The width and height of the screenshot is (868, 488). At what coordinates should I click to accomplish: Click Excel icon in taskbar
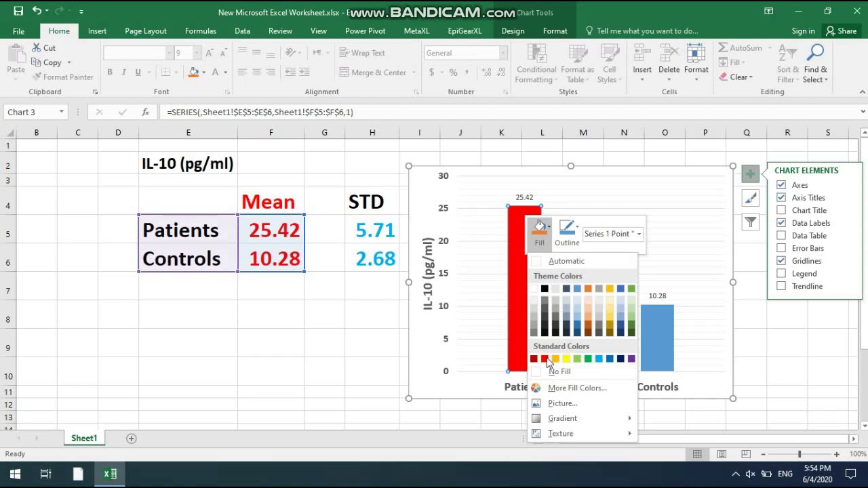tap(110, 474)
